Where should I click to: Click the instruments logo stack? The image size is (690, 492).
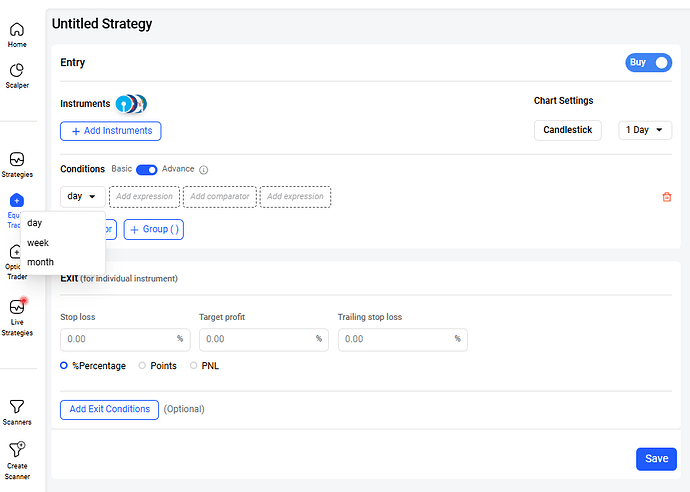[131, 104]
